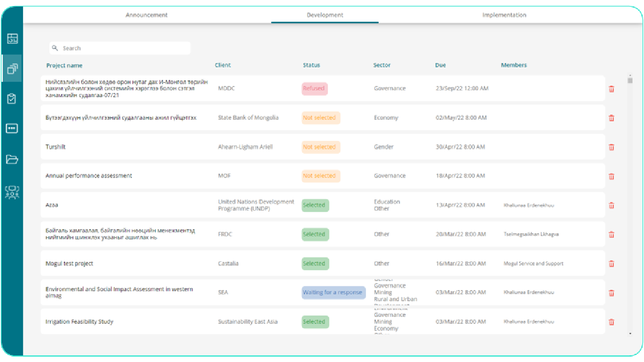Sort by Client column header
Screen dimensions: 644x362
(x=223, y=65)
